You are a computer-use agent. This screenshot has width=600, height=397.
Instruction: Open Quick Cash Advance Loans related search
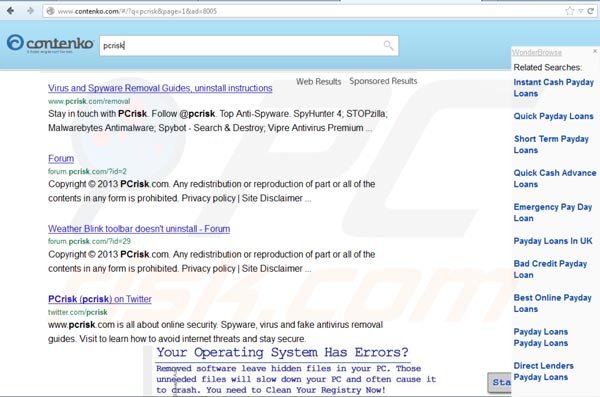click(555, 178)
